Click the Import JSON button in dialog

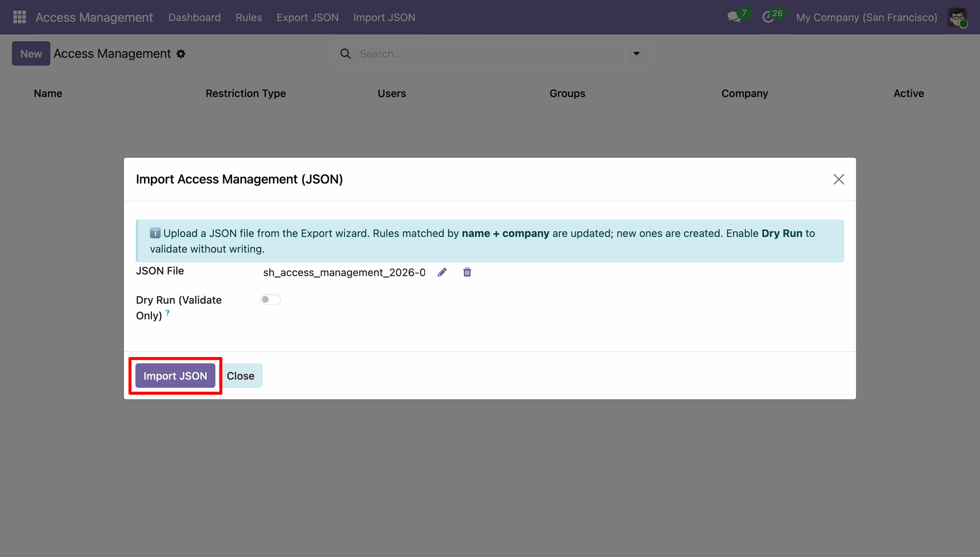point(175,376)
